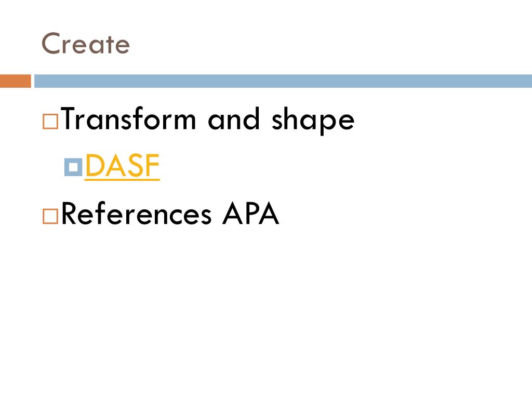Click the empty area right of the Create title
The image size is (532, 399).
tap(329, 44)
